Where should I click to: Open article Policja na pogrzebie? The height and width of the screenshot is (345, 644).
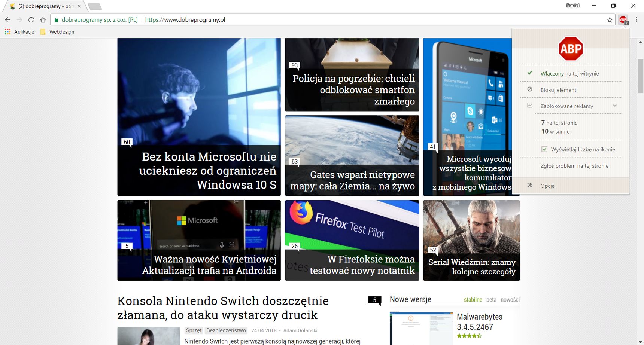pos(353,90)
